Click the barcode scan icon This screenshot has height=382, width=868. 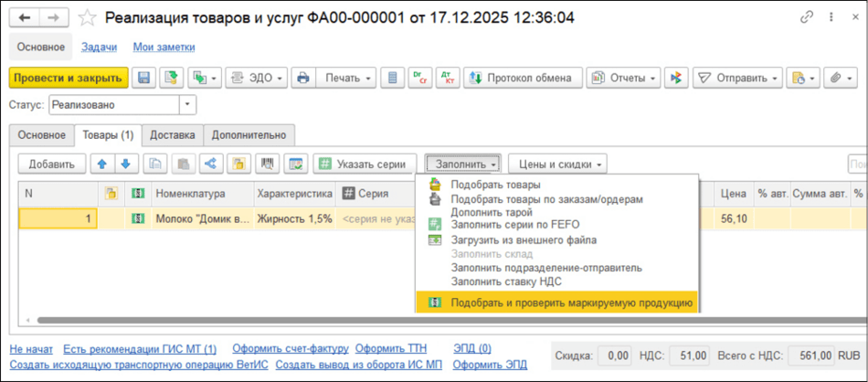pos(268,164)
